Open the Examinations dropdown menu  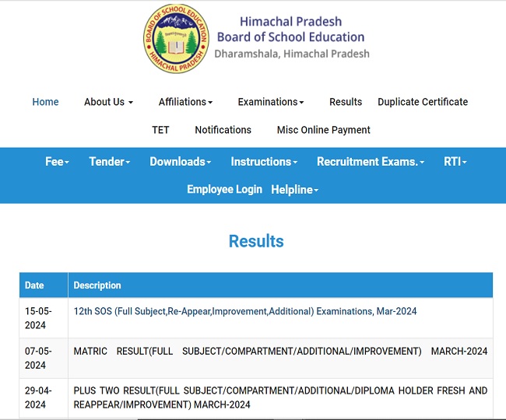[x=270, y=102]
